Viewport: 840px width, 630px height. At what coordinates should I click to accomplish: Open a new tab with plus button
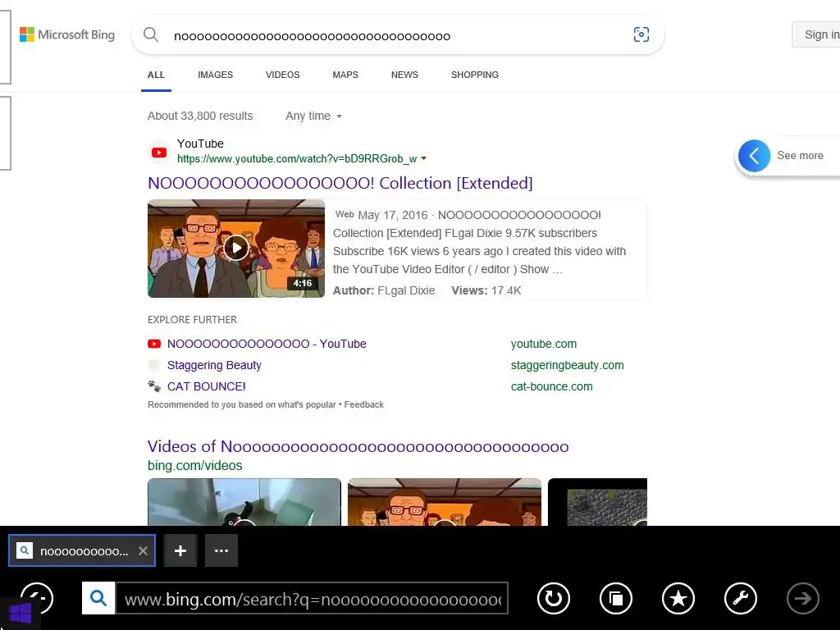pyautogui.click(x=180, y=550)
